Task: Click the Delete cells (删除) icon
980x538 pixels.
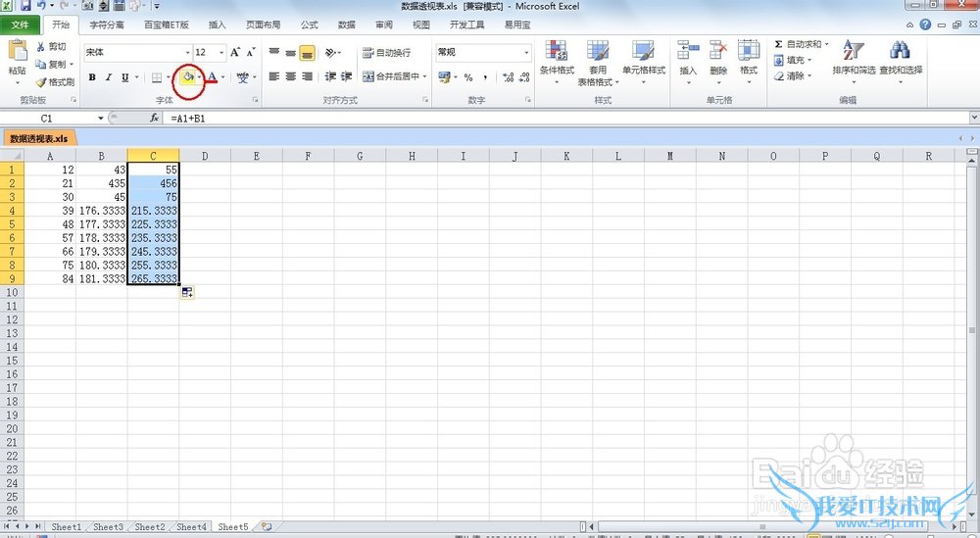Action: [718, 52]
